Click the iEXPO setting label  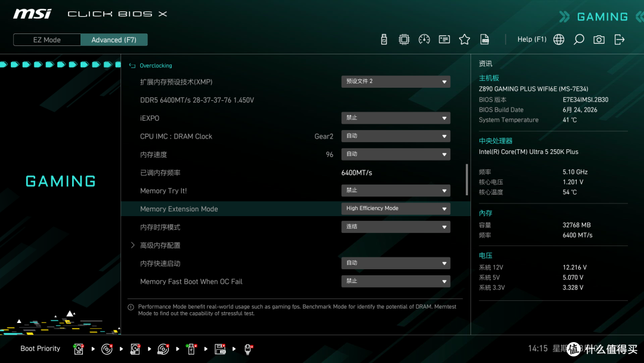tap(150, 118)
